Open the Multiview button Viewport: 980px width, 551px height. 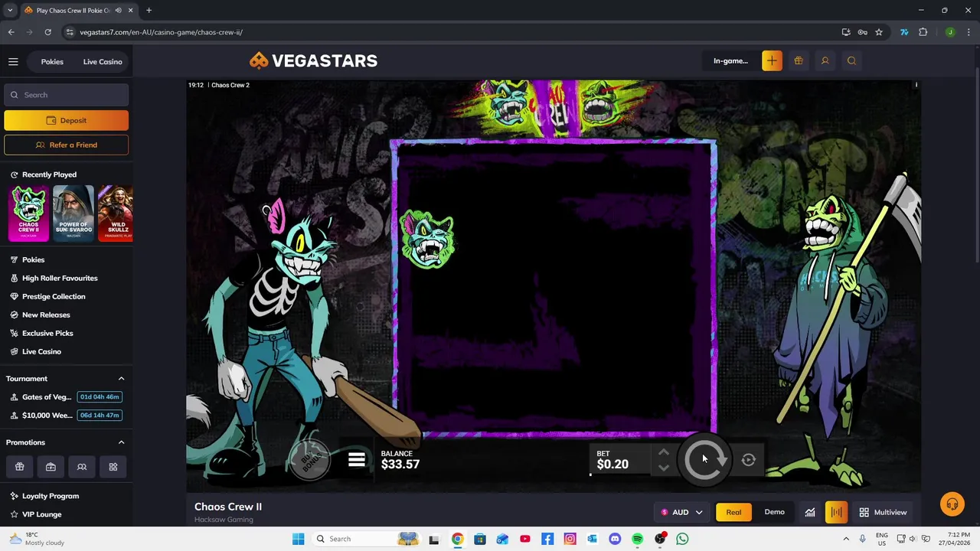[883, 512]
